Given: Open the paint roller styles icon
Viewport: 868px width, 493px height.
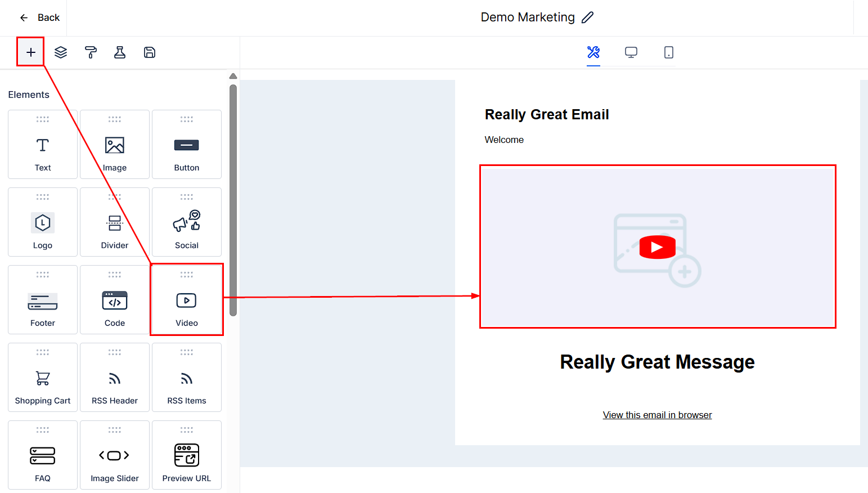Looking at the screenshot, I should tap(91, 52).
